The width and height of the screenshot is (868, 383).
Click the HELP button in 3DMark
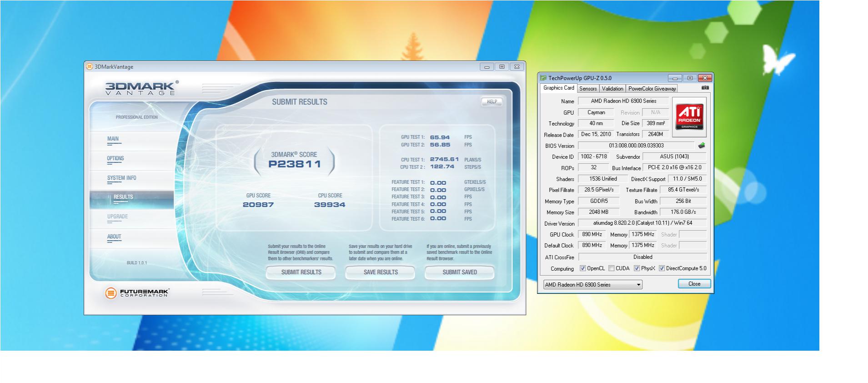492,102
